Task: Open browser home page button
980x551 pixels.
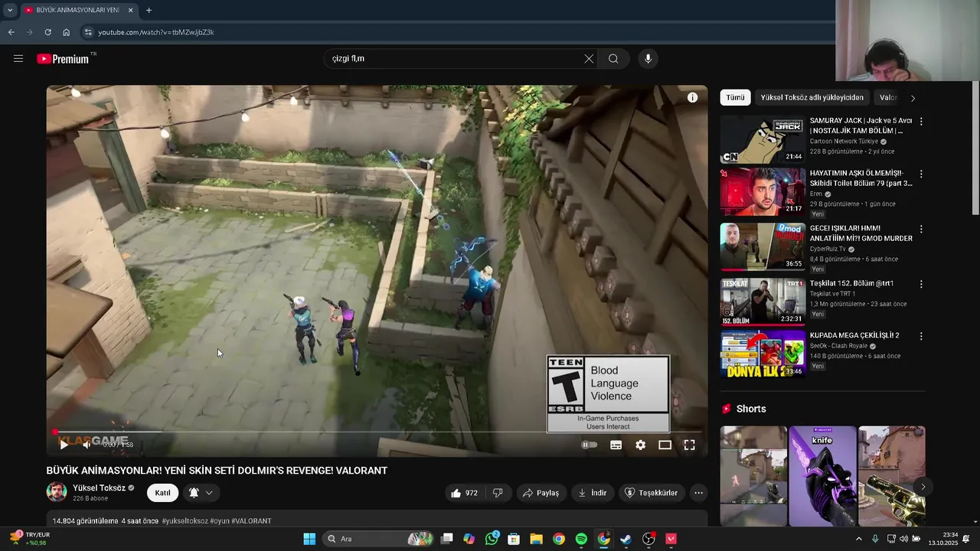Action: pyautogui.click(x=67, y=32)
